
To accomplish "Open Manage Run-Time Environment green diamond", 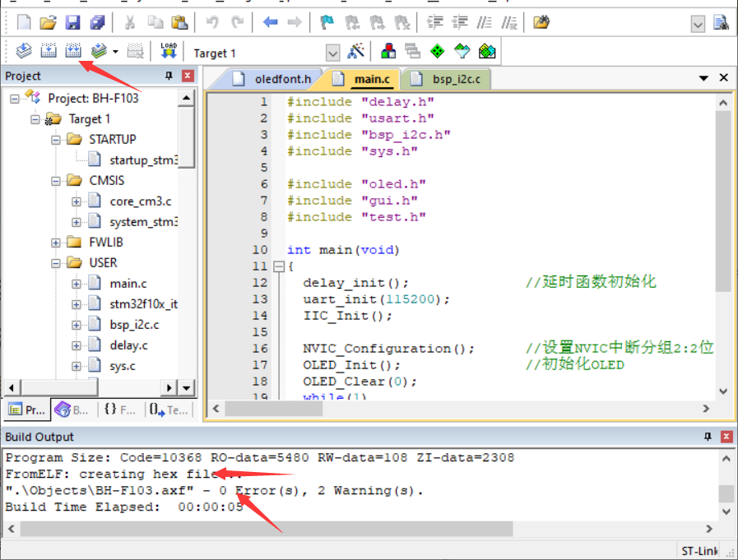I will (x=437, y=51).
